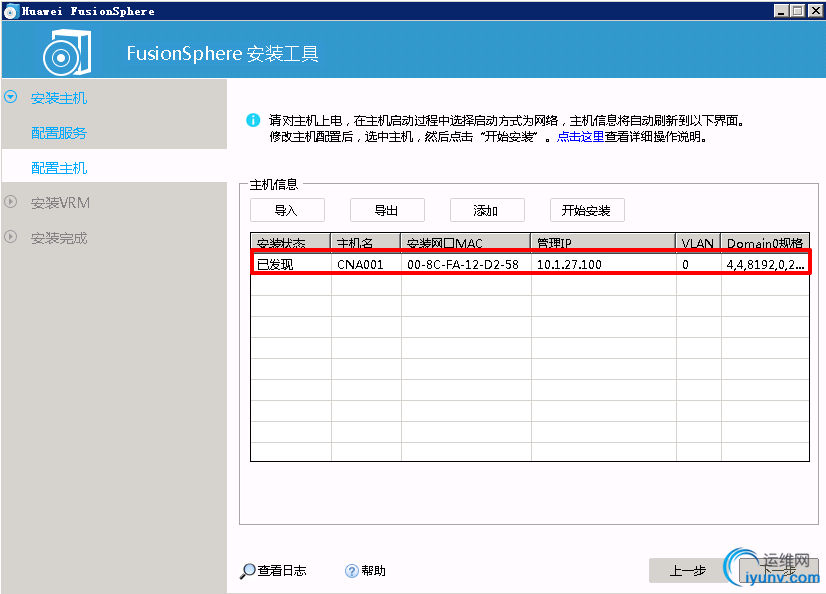Click MAC address 00-8C-FA-12-D2-58
The width and height of the screenshot is (826, 594).
coord(466,264)
